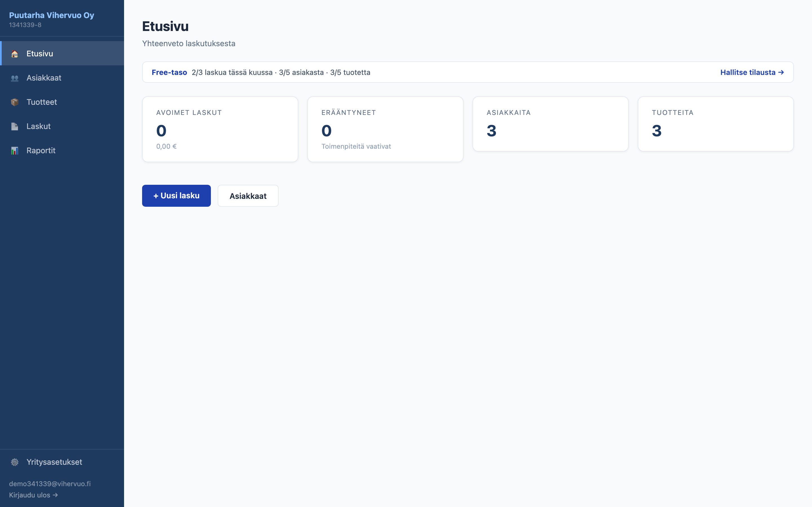Click the document icon next to Laskut
Image resolution: width=812 pixels, height=507 pixels.
point(14,126)
